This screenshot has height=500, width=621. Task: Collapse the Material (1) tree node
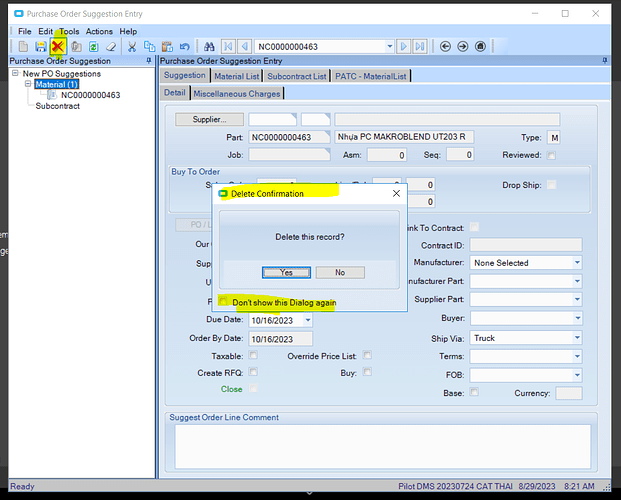[x=30, y=85]
